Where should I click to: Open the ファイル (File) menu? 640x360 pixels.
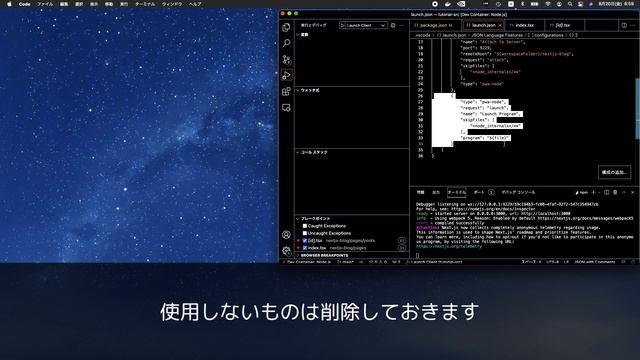[45, 4]
